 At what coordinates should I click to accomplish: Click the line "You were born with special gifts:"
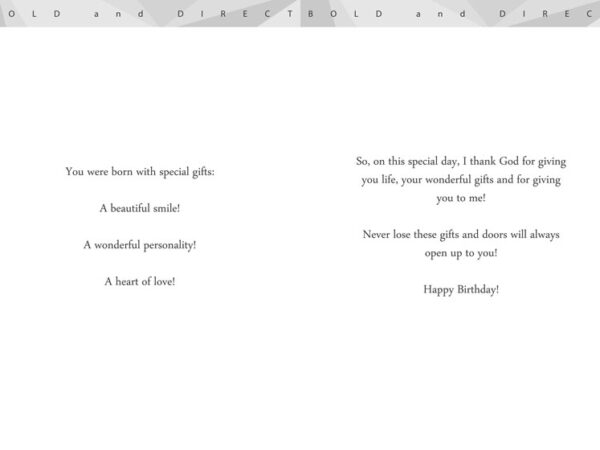coord(140,172)
